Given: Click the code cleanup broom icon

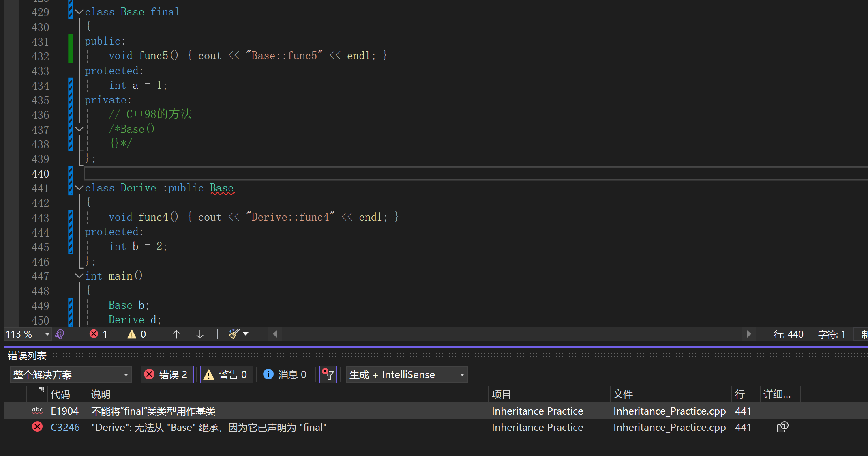Looking at the screenshot, I should [234, 334].
